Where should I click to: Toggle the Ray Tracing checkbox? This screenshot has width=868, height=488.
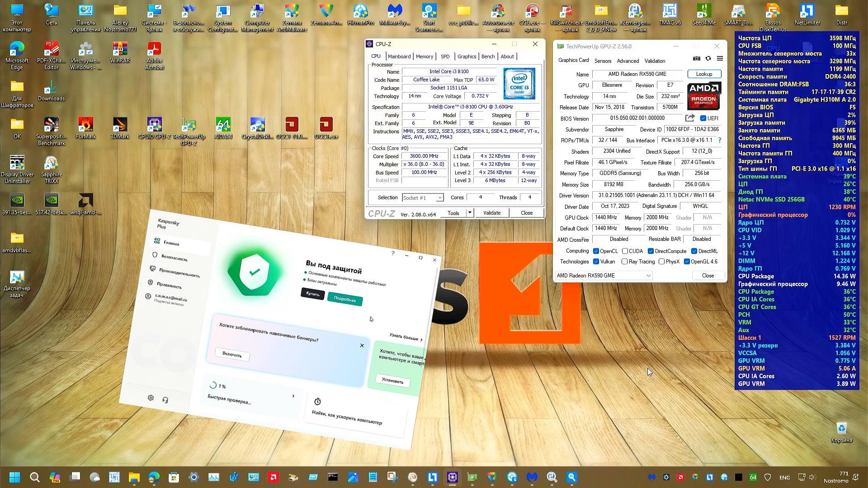point(624,262)
